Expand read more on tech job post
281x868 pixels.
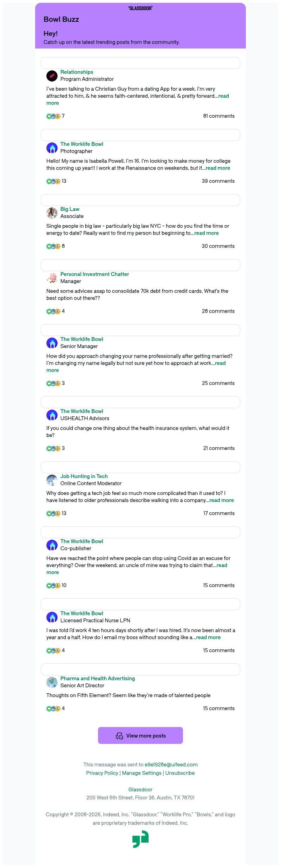(222, 500)
